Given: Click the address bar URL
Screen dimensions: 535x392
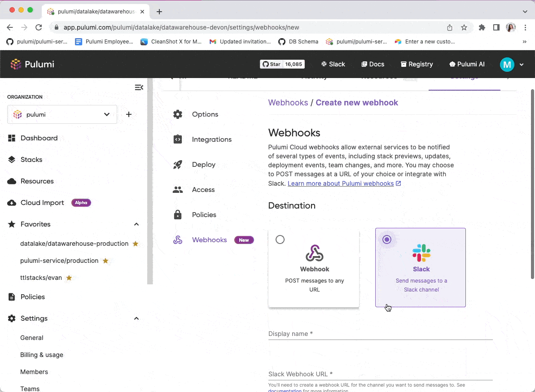Looking at the screenshot, I should [181, 28].
